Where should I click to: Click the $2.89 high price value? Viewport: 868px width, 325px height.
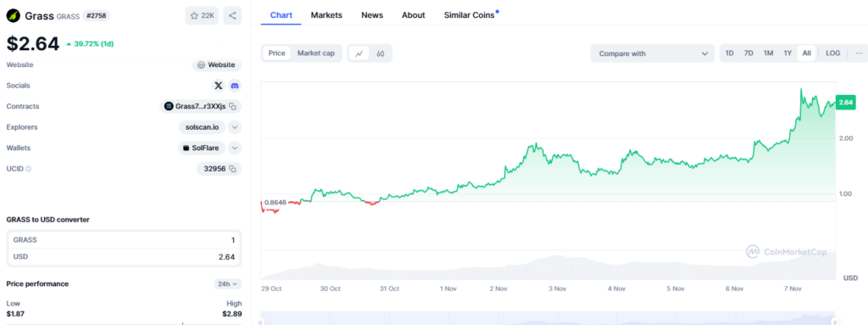pos(232,314)
